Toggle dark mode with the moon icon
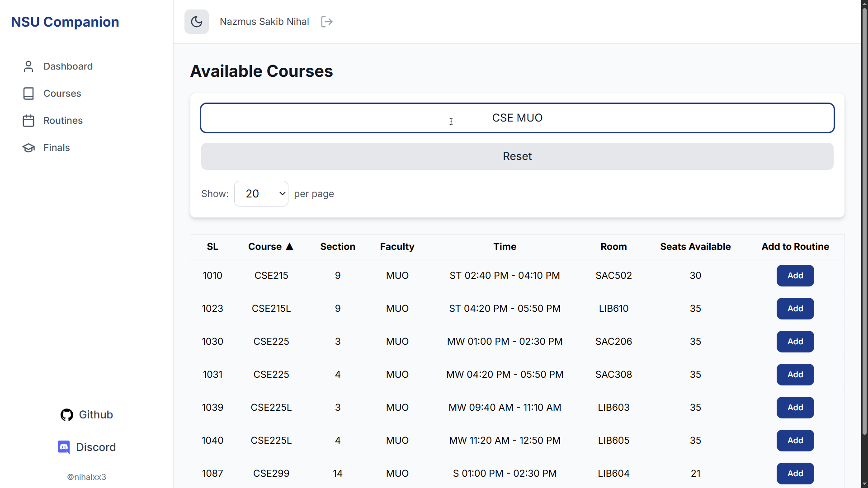Viewport: 868px width, 488px height. click(x=197, y=22)
